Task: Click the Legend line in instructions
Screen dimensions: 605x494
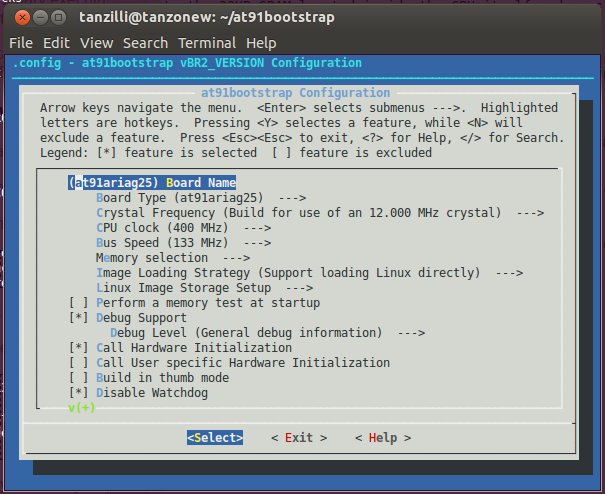Action: (x=236, y=153)
